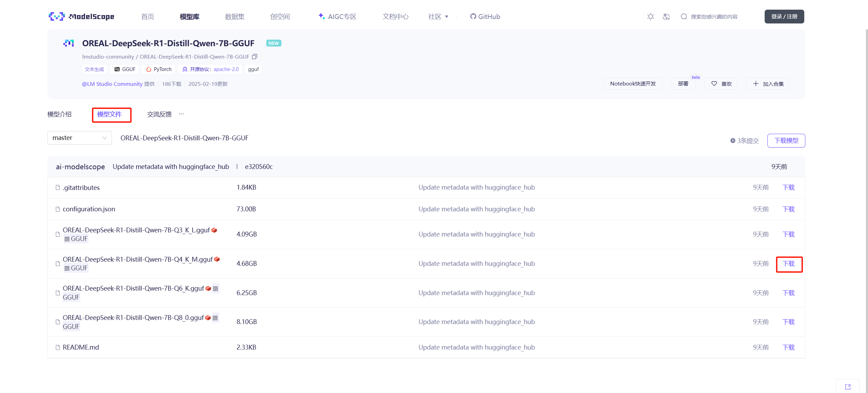Go to 首页 in navigation

(148, 17)
